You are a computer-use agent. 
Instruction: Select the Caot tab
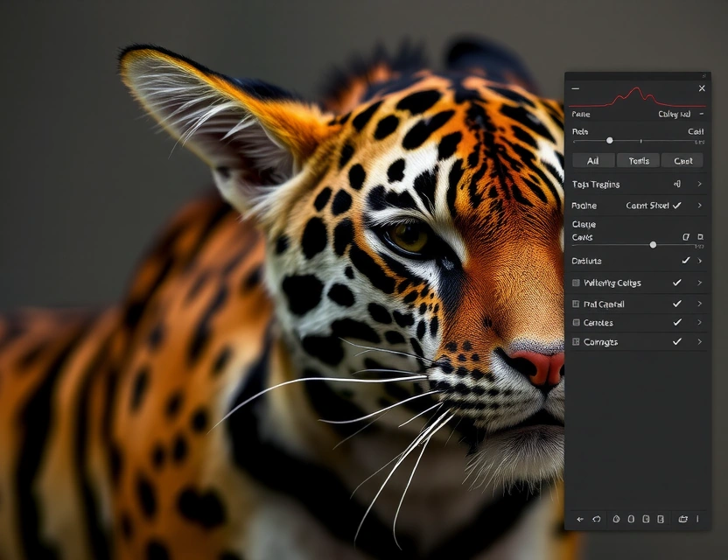pos(682,160)
